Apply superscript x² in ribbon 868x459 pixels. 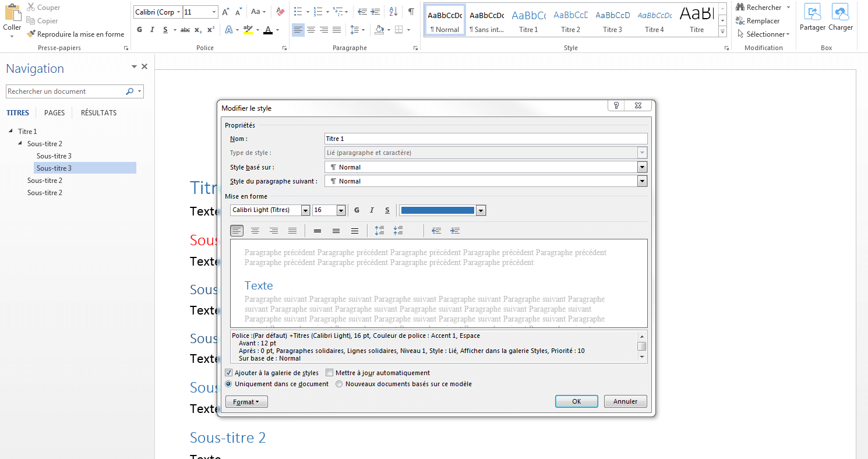click(210, 30)
